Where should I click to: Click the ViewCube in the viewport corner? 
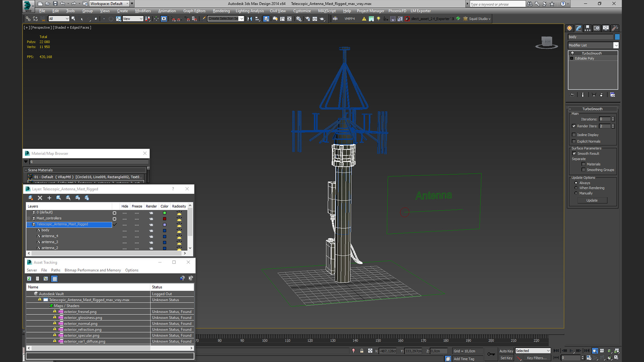[546, 43]
